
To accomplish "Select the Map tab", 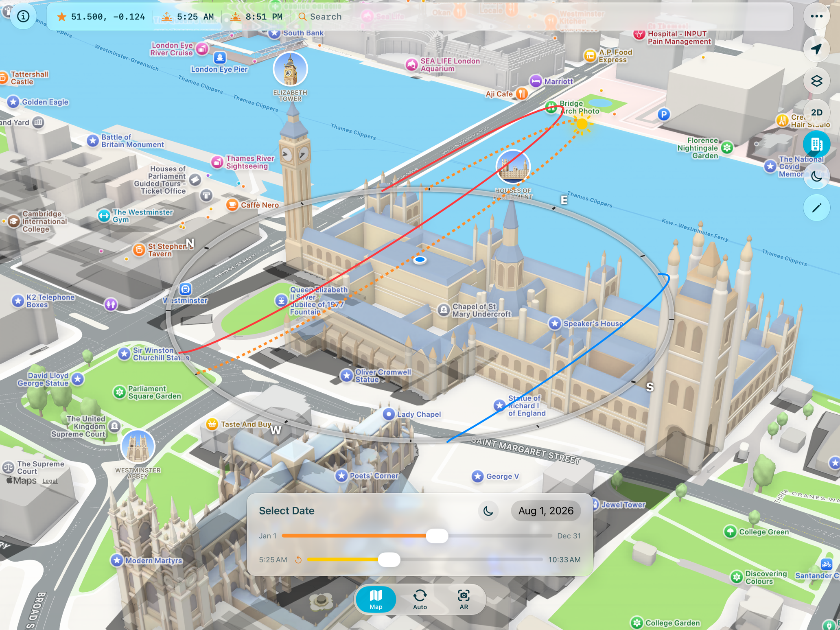I will [x=376, y=599].
